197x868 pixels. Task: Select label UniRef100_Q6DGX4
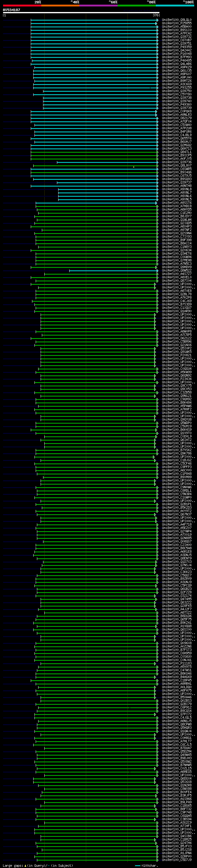pyautogui.click(x=177, y=778)
